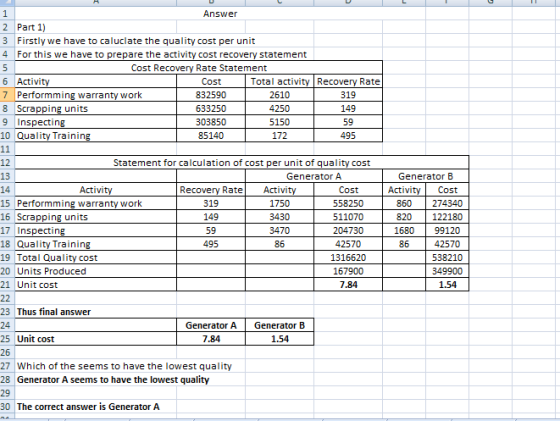This screenshot has height=421, width=560.
Task: Click Generator A inspecting cost 204730
Action: 348,231
